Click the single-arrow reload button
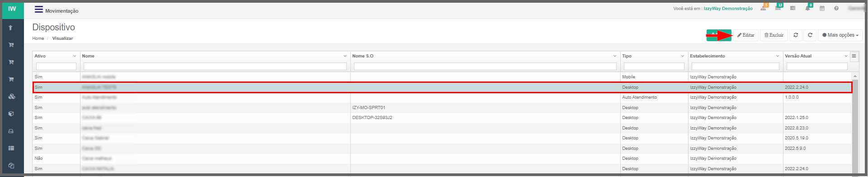This screenshot has height=177, width=868. (x=810, y=35)
